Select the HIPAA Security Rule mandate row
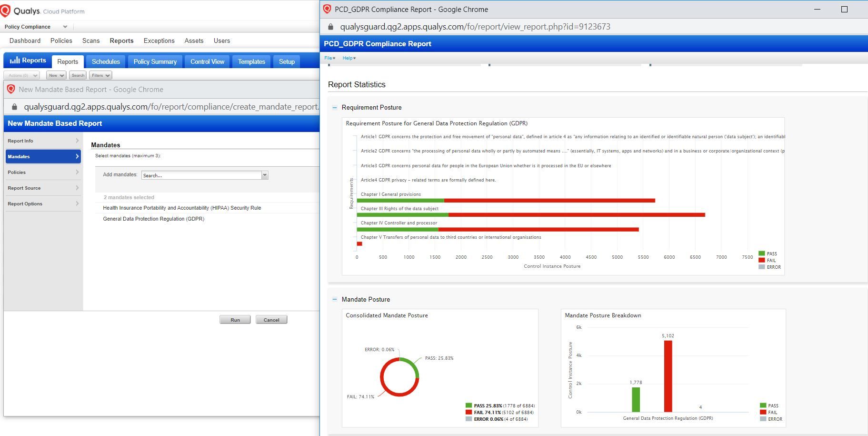The height and width of the screenshot is (436, 868). click(182, 208)
